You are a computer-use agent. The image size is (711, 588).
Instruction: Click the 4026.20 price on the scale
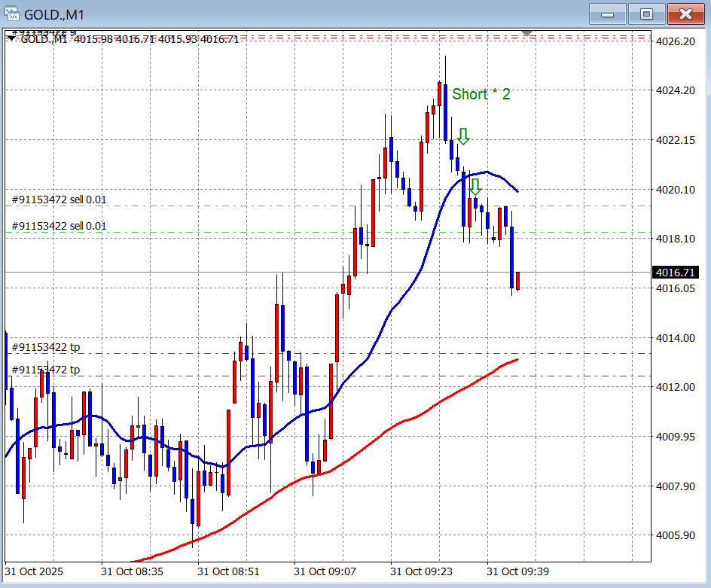[x=676, y=41]
